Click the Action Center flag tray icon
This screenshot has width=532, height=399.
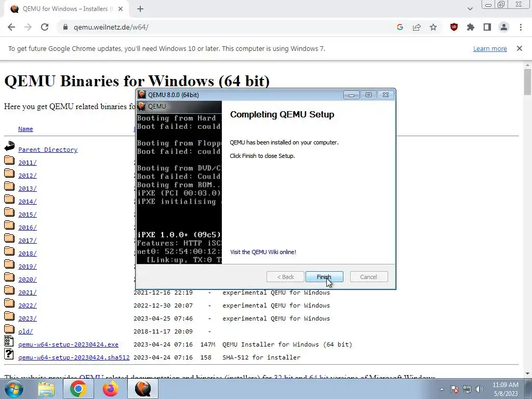[x=455, y=390]
